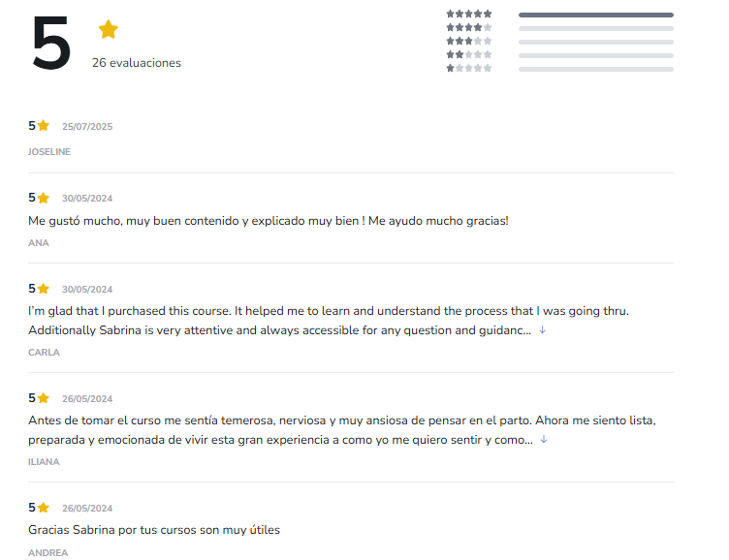Click the star on Iliana's review

tap(44, 398)
